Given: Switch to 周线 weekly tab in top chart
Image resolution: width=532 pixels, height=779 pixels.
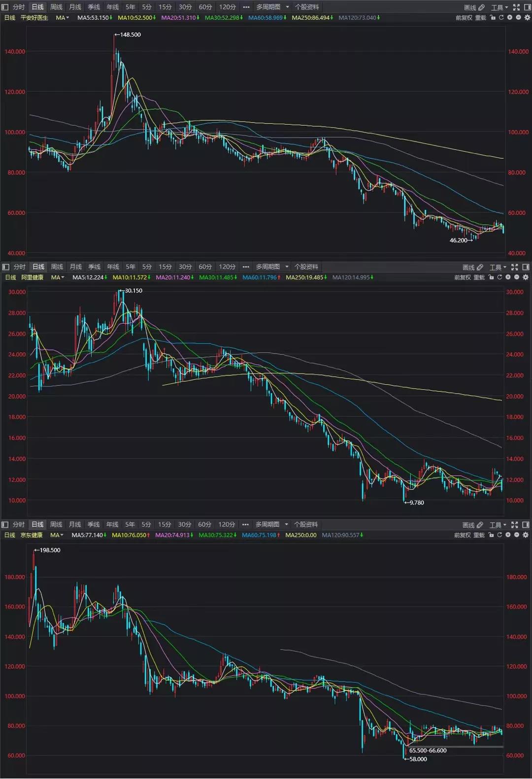Looking at the screenshot, I should click(56, 7).
